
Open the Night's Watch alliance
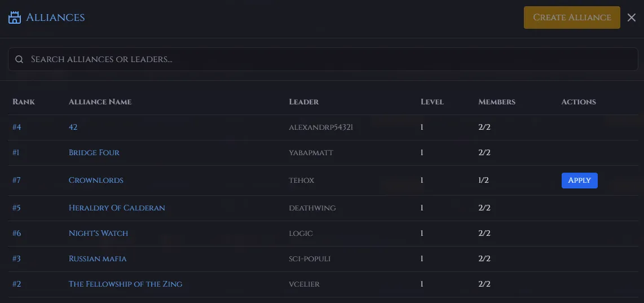98,233
